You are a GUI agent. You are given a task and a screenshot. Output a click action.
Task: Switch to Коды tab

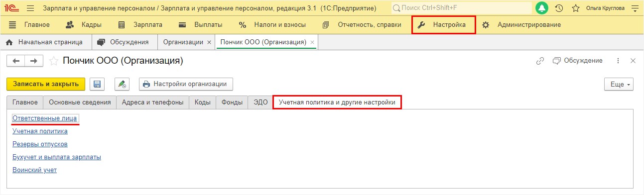click(x=202, y=102)
